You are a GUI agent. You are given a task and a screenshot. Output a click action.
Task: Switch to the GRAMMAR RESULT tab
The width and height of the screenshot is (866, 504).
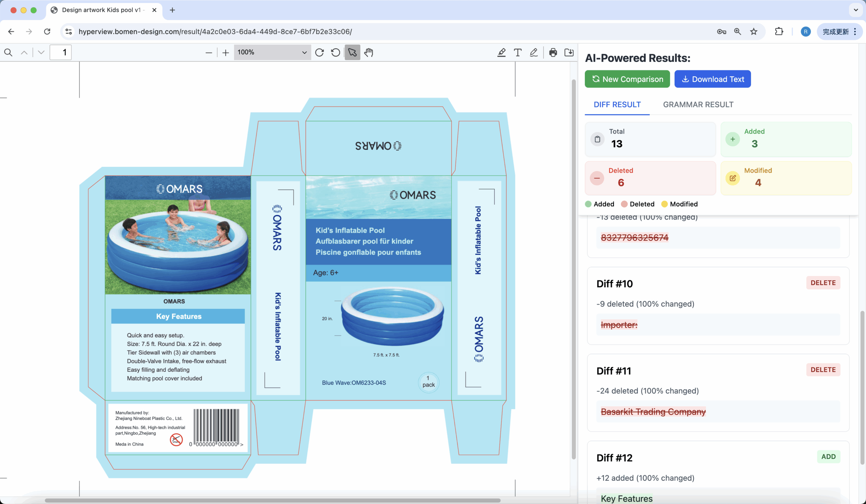pyautogui.click(x=698, y=105)
